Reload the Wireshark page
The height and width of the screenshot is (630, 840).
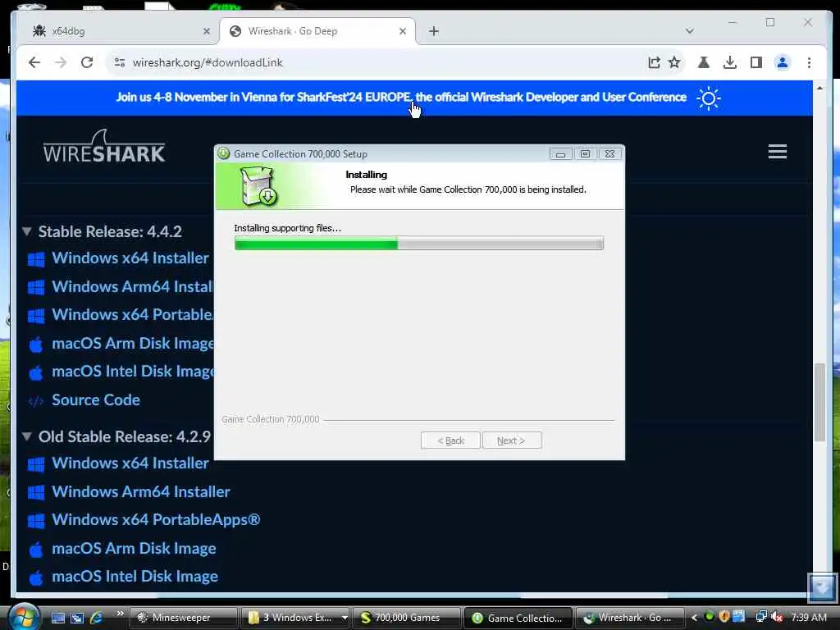pyautogui.click(x=87, y=62)
